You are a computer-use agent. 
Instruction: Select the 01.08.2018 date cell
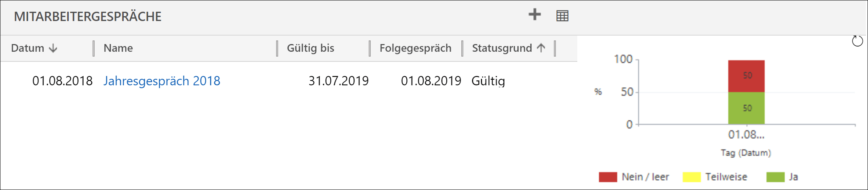[x=62, y=81]
